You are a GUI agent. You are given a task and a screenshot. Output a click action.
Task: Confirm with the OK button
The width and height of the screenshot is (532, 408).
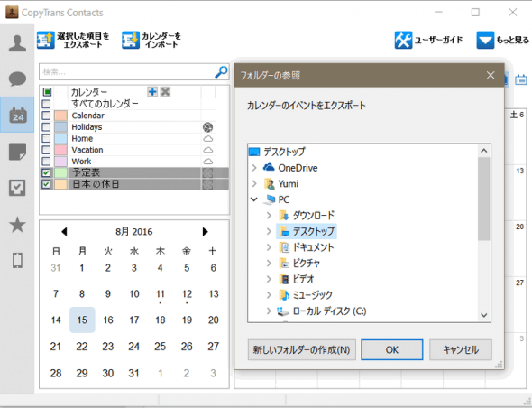coord(392,349)
